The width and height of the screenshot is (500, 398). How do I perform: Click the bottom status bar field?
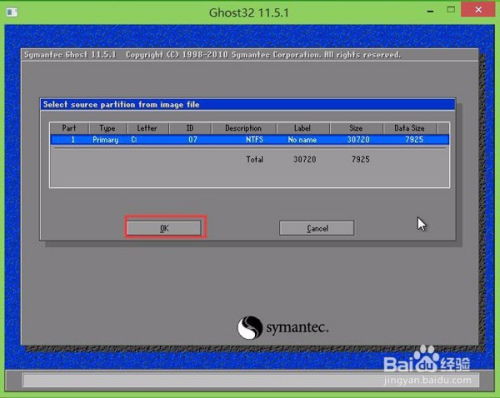(251, 380)
